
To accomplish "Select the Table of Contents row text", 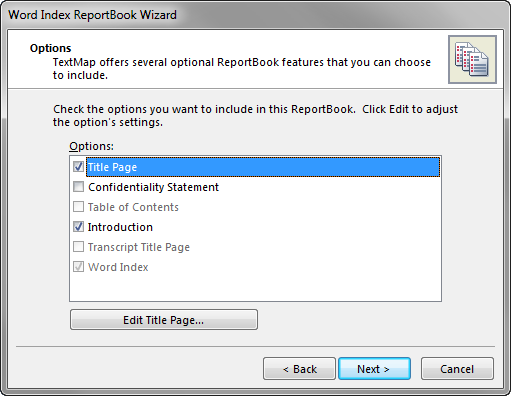I will click(133, 207).
